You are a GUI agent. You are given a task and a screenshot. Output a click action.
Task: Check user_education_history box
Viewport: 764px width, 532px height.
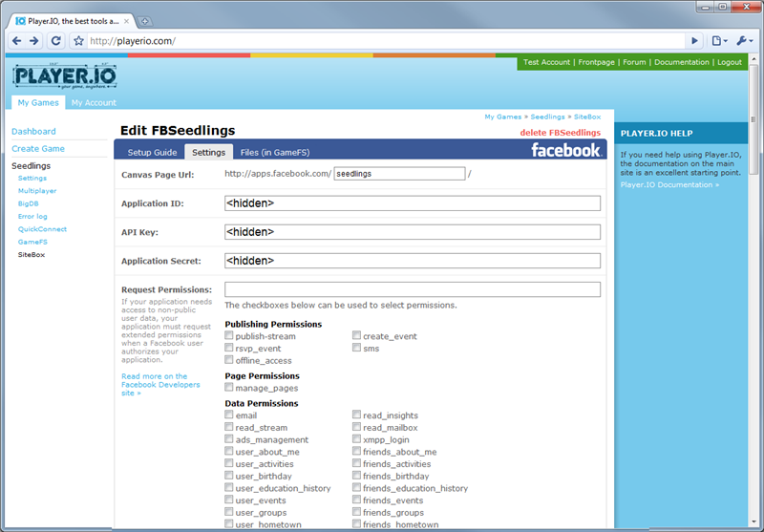[x=229, y=487]
